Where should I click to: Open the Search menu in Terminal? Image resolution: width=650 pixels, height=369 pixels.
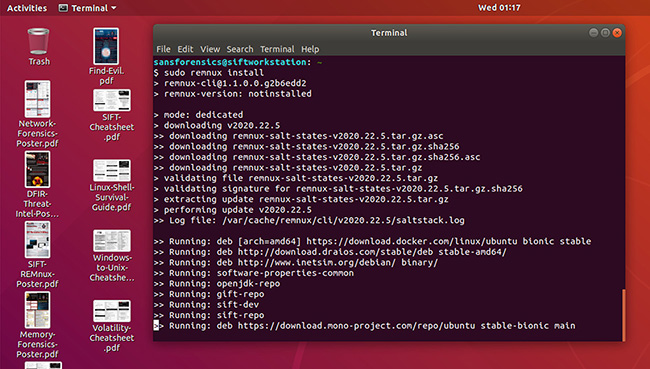pos(240,49)
